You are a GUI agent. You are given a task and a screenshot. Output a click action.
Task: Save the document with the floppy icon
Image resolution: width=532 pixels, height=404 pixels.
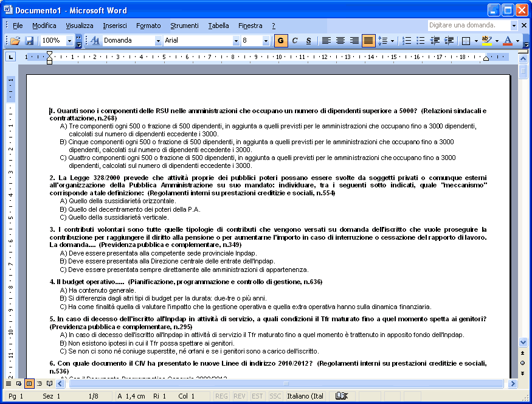click(29, 41)
